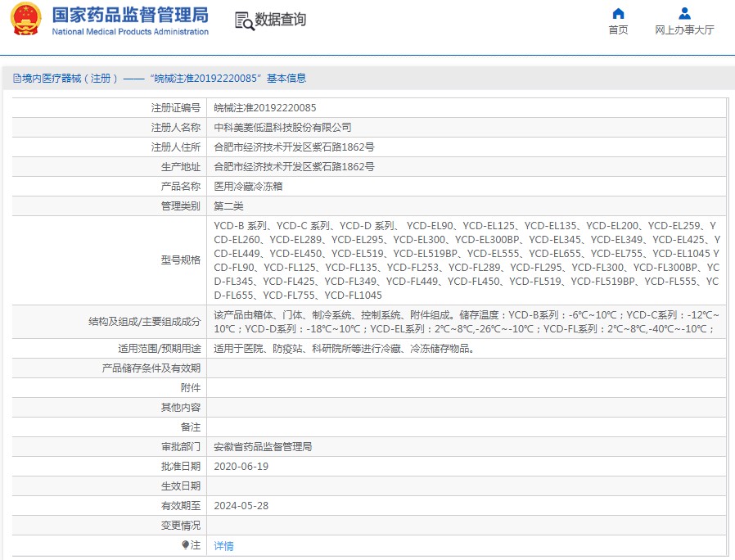Click the national emblem logo
The image size is (735, 560).
click(x=25, y=19)
